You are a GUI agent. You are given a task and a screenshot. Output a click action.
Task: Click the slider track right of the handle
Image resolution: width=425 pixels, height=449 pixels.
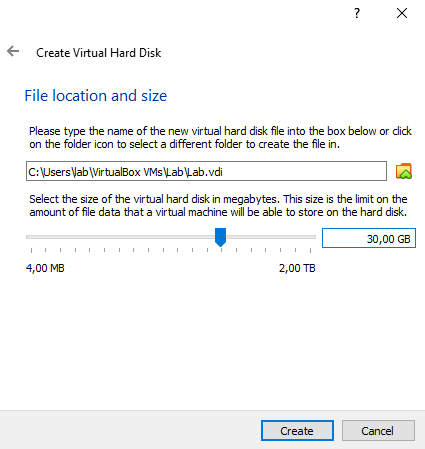coord(271,237)
